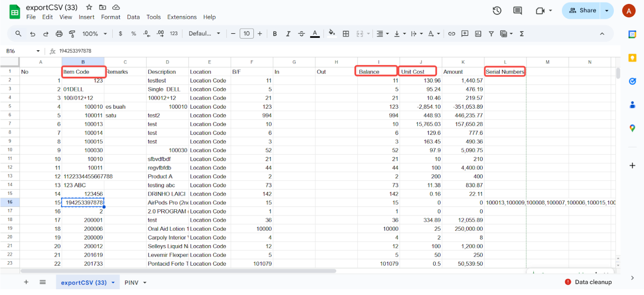
Task: Click the font size input field
Action: [x=246, y=34]
